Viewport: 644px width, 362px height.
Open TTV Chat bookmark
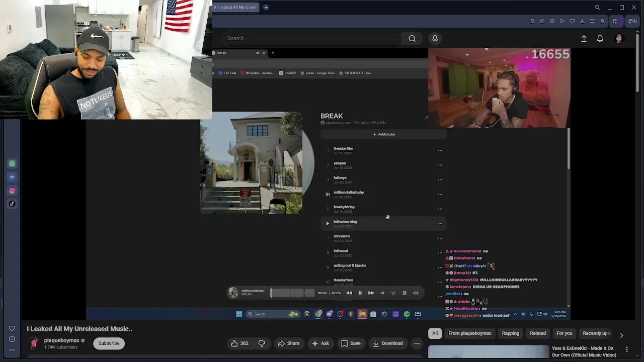[227, 73]
